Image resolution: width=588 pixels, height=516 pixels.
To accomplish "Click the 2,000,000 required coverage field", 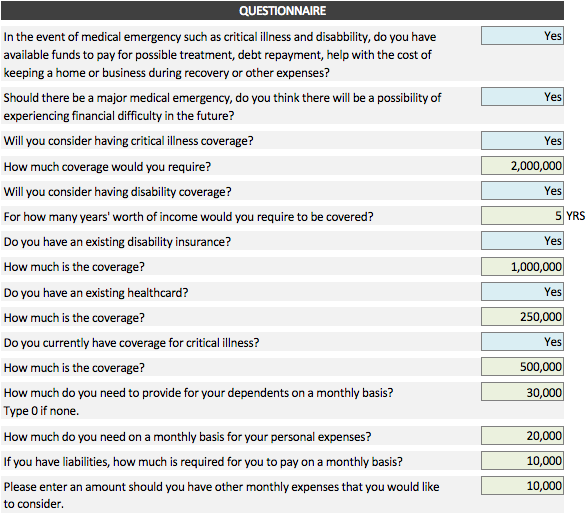I will pyautogui.click(x=522, y=166).
